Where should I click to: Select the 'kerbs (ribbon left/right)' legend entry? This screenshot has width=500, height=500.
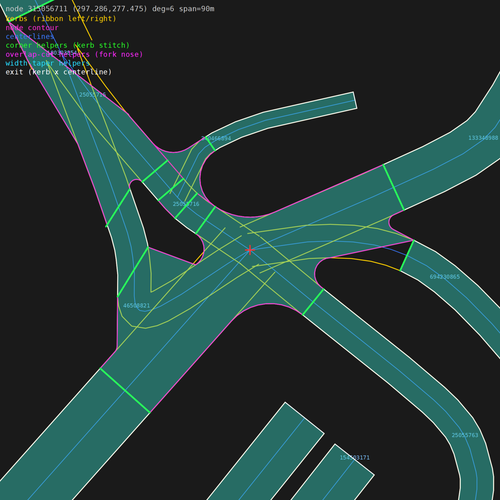(61, 19)
